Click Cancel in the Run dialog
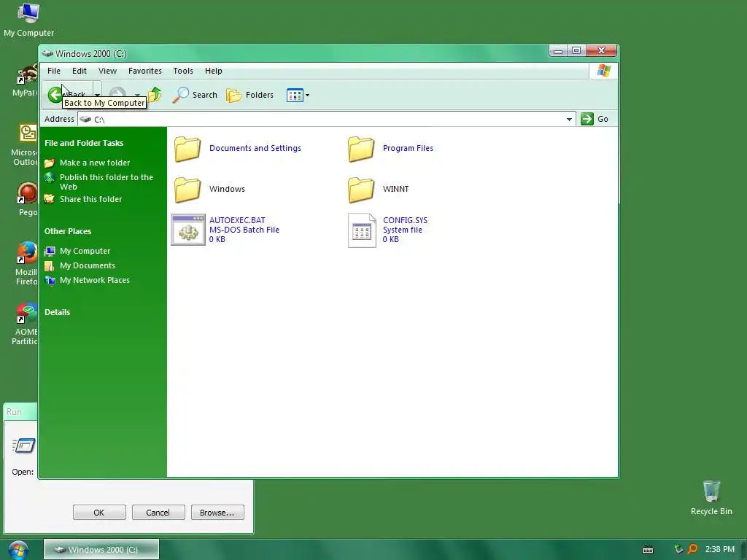 (158, 513)
